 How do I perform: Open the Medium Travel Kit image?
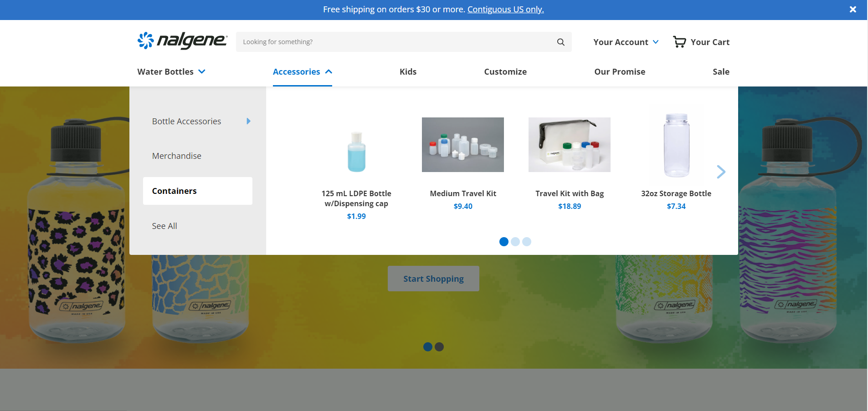[x=462, y=145]
